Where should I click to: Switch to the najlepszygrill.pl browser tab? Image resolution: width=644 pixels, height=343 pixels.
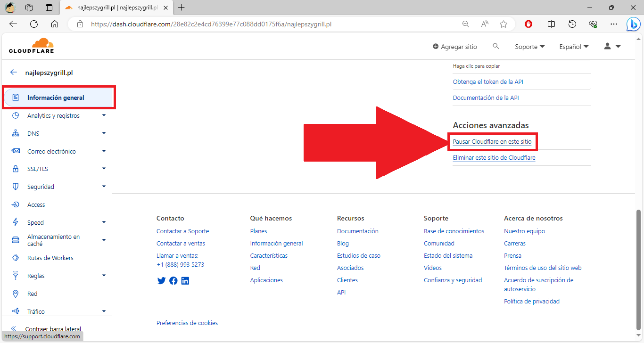pyautogui.click(x=117, y=8)
